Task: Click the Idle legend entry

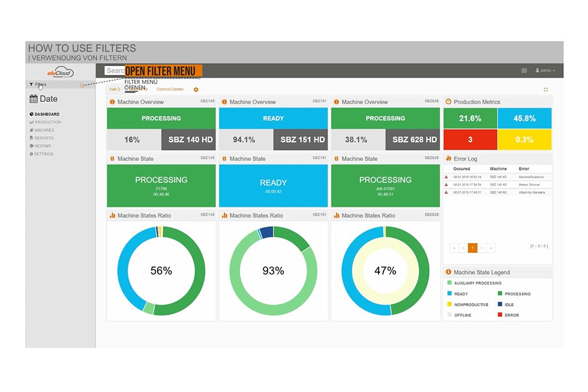Action: [506, 304]
